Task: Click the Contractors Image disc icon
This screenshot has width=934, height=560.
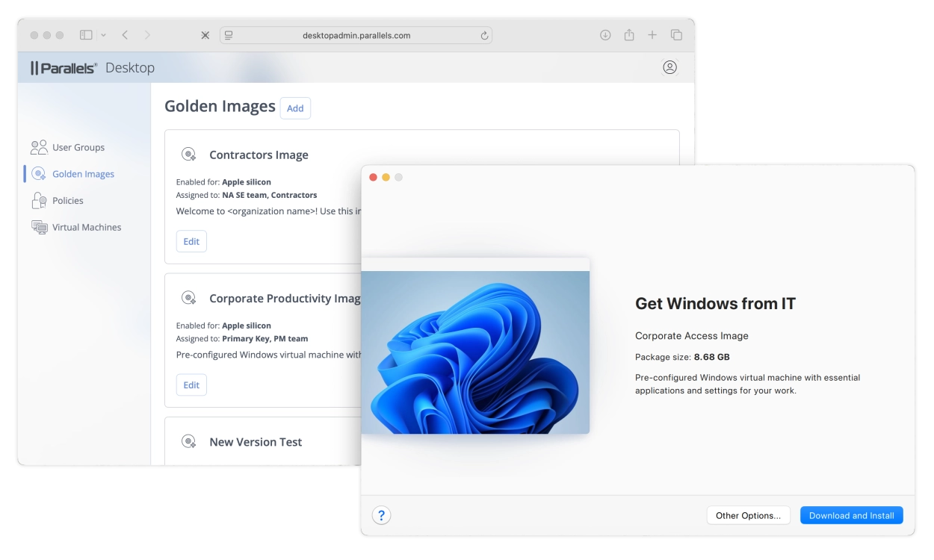Action: click(x=189, y=155)
